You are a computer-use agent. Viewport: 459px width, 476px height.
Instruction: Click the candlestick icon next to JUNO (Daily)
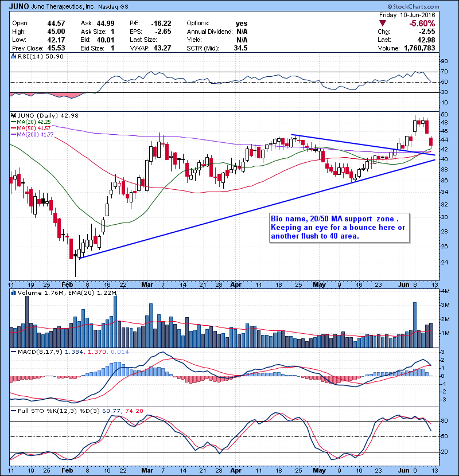14,115
